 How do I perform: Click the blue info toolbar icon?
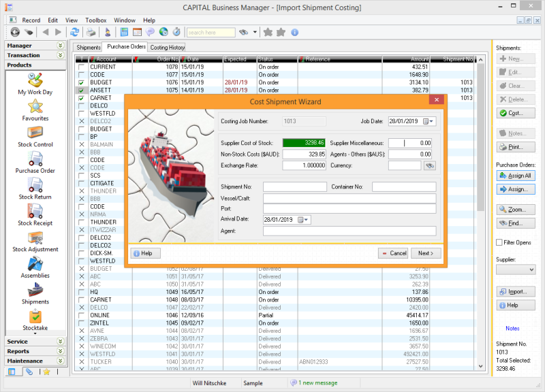(294, 32)
